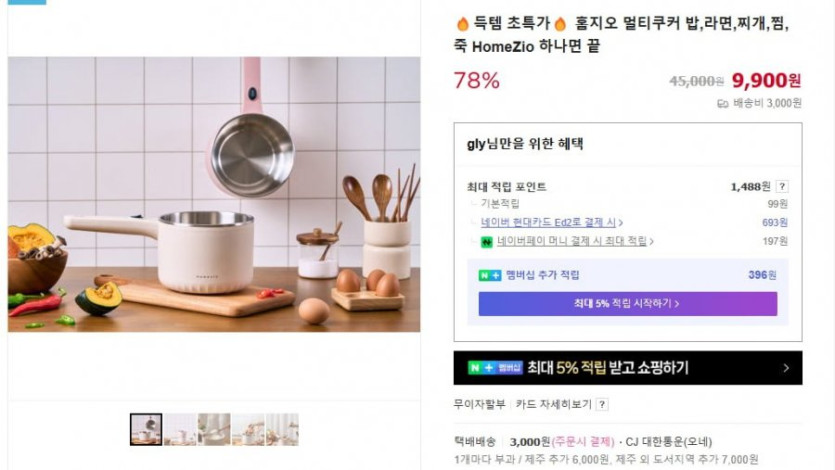Open the 네이버페이 머니 결제 시 최대 적립 link
This screenshot has height=470, width=835.
[567, 241]
